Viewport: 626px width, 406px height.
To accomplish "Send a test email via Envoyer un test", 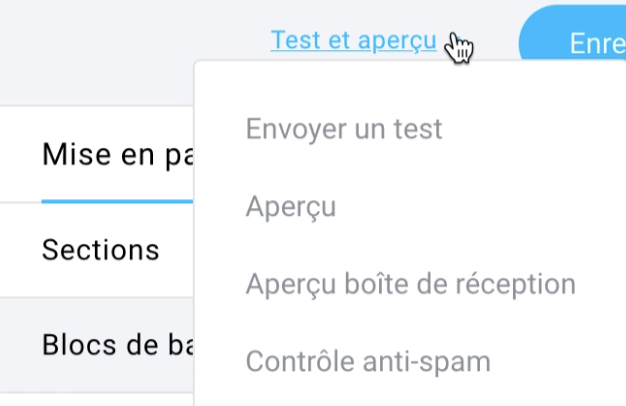I will click(344, 129).
